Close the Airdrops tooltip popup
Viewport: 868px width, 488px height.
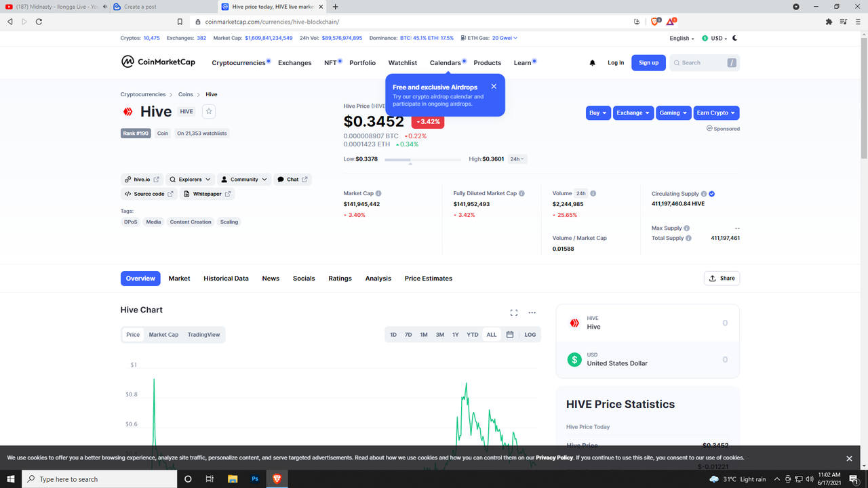point(494,87)
